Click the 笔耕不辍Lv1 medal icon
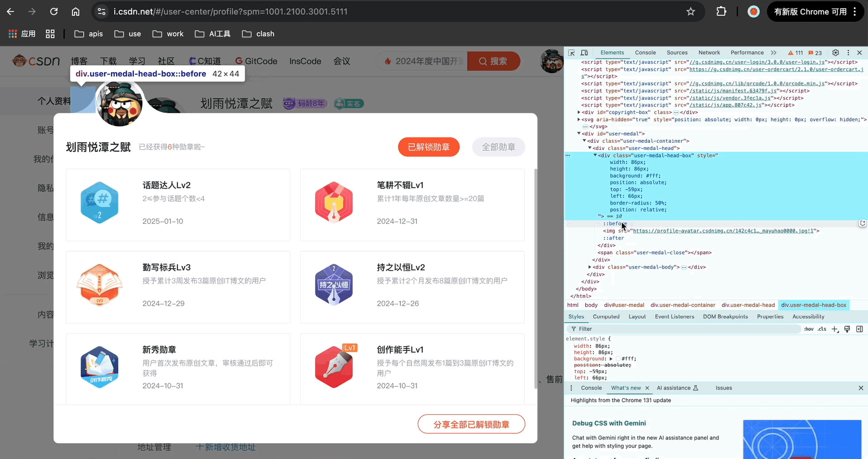Image resolution: width=868 pixels, height=459 pixels. 334,202
